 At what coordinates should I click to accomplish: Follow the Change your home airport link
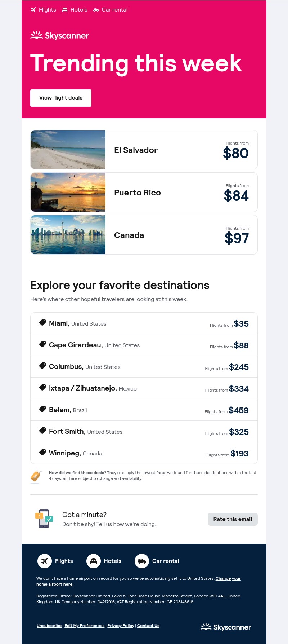228,578
